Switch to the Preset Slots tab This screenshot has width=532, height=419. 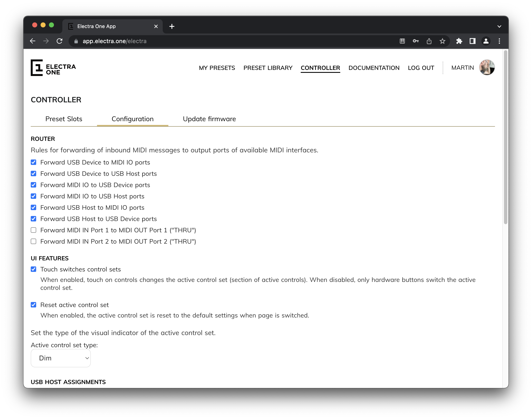point(64,119)
